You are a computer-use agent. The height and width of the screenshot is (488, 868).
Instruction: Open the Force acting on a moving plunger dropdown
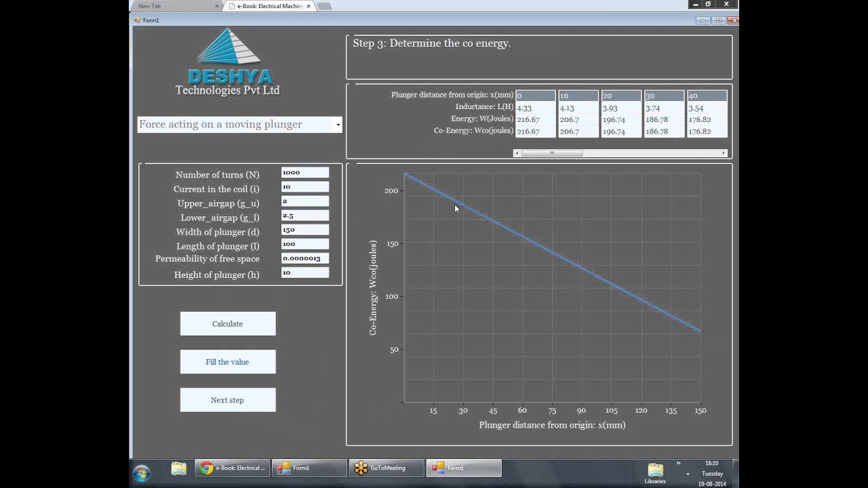239,125
